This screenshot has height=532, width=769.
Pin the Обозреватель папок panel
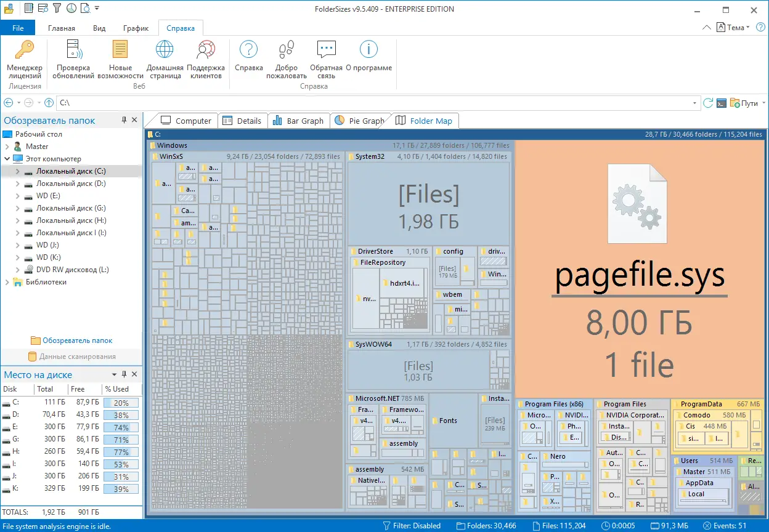tap(124, 120)
